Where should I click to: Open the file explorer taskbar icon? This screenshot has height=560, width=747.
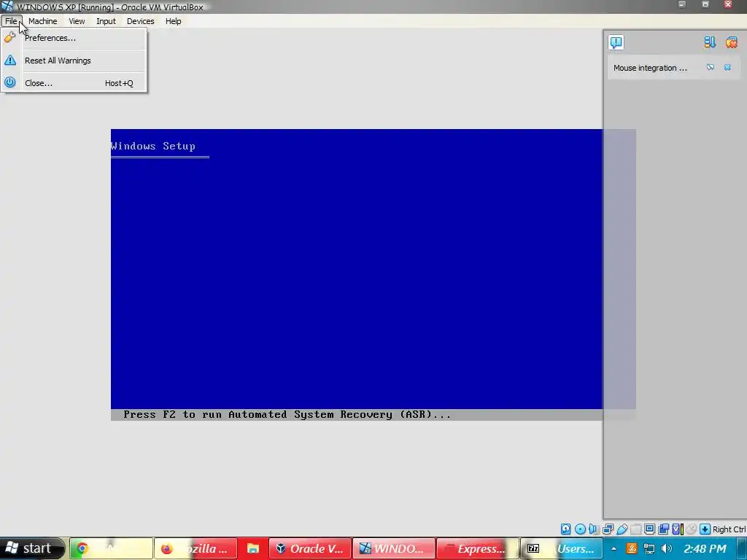pos(252,548)
